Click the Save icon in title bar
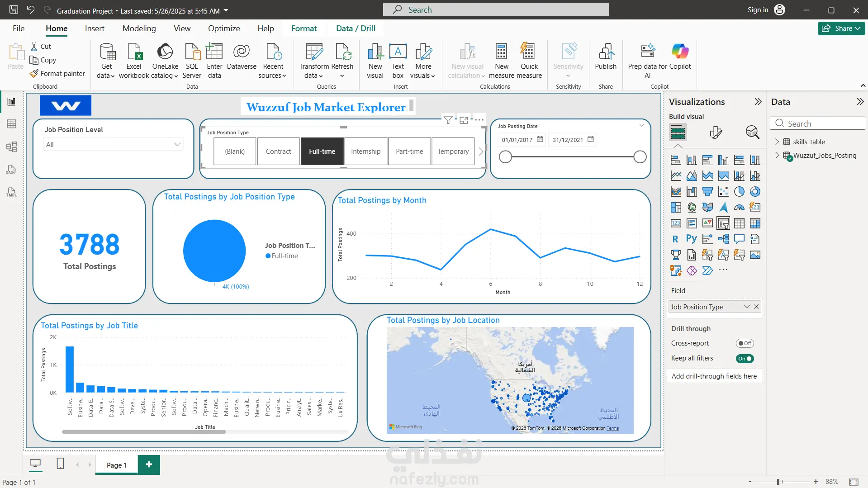Viewport: 868px width, 488px height. click(x=14, y=9)
